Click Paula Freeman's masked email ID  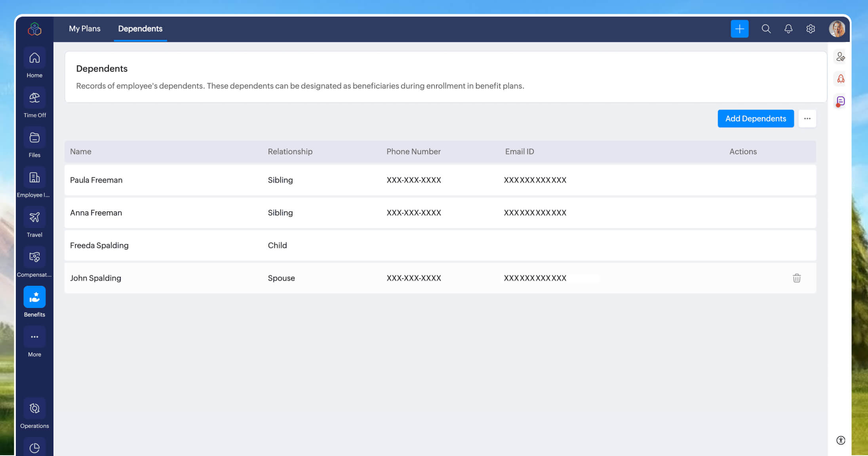pos(535,180)
